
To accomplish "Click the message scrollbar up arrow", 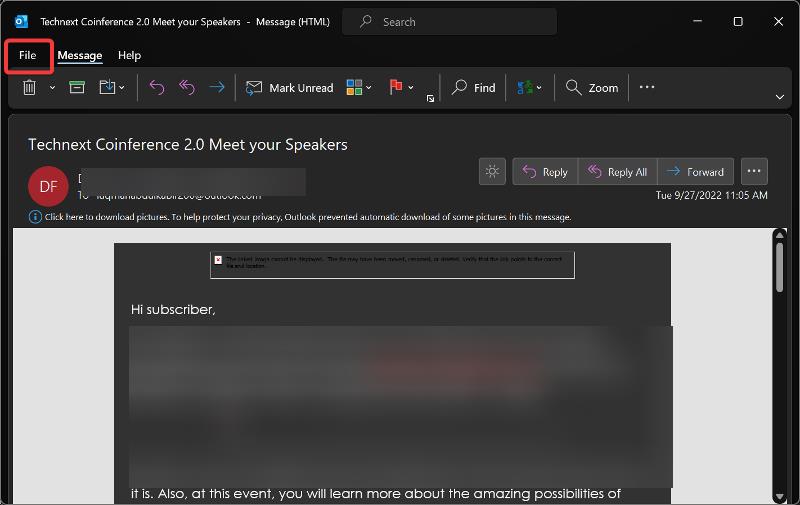I will click(x=779, y=235).
